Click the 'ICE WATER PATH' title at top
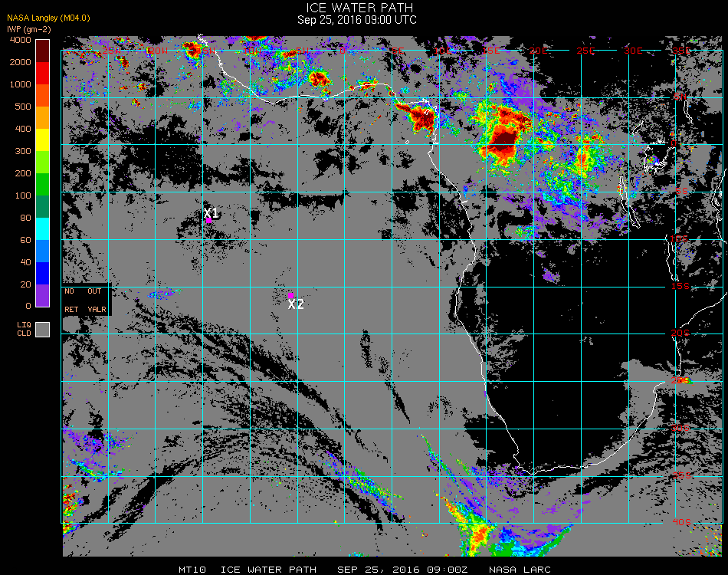Image resolution: width=728 pixels, height=575 pixels. pos(359,8)
